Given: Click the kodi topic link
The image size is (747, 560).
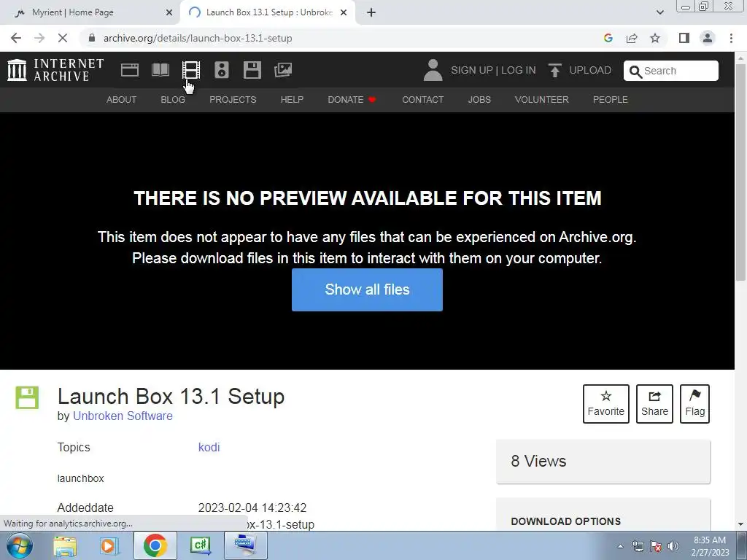Looking at the screenshot, I should [209, 447].
